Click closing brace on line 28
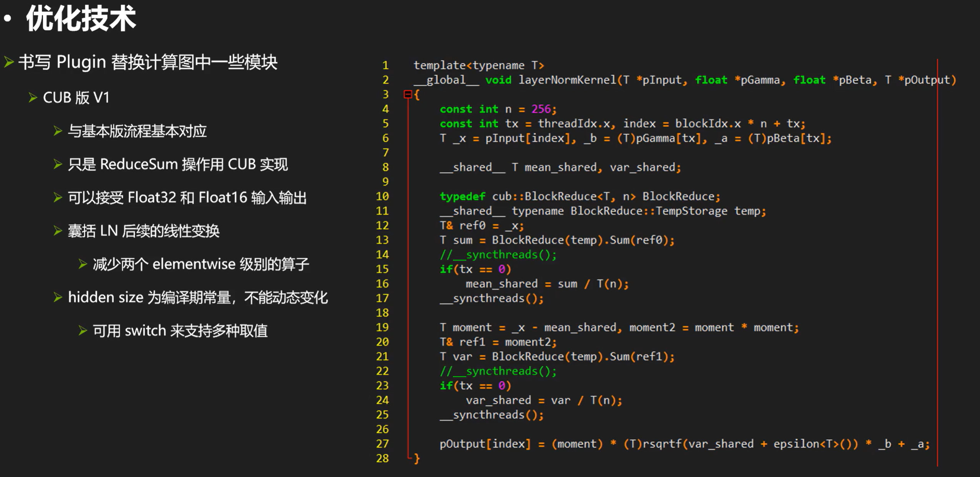This screenshot has width=980, height=477. (x=417, y=459)
